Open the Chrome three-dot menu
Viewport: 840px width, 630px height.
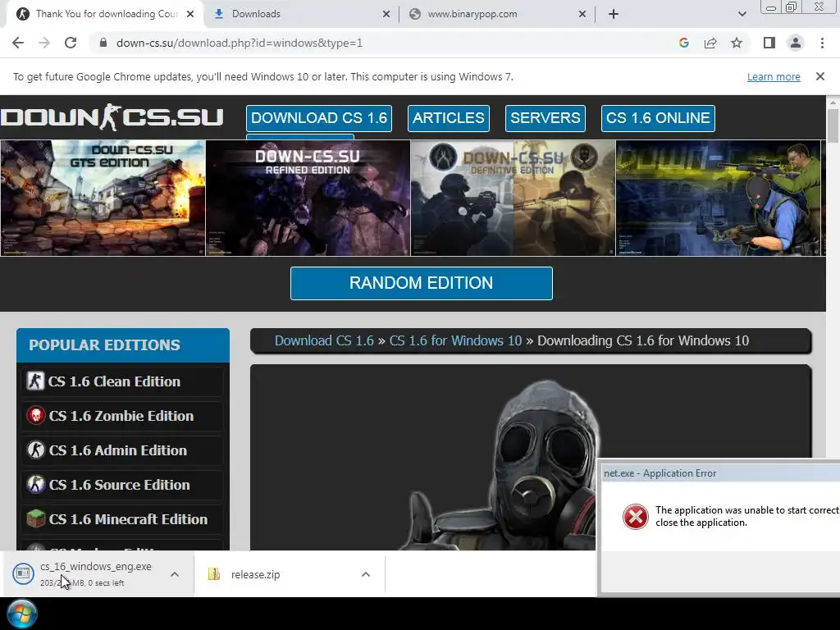[x=822, y=43]
